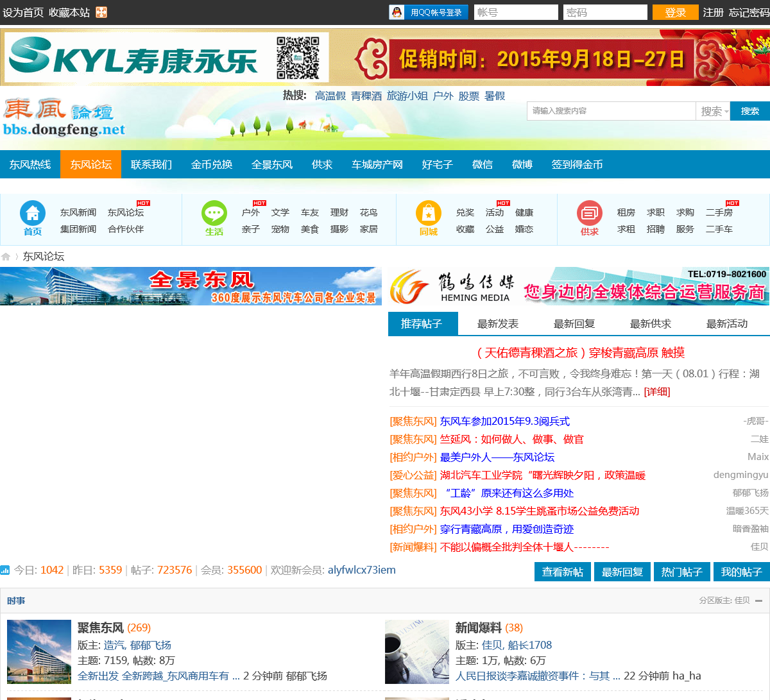Switch to the 最新活动 tab

click(x=727, y=323)
